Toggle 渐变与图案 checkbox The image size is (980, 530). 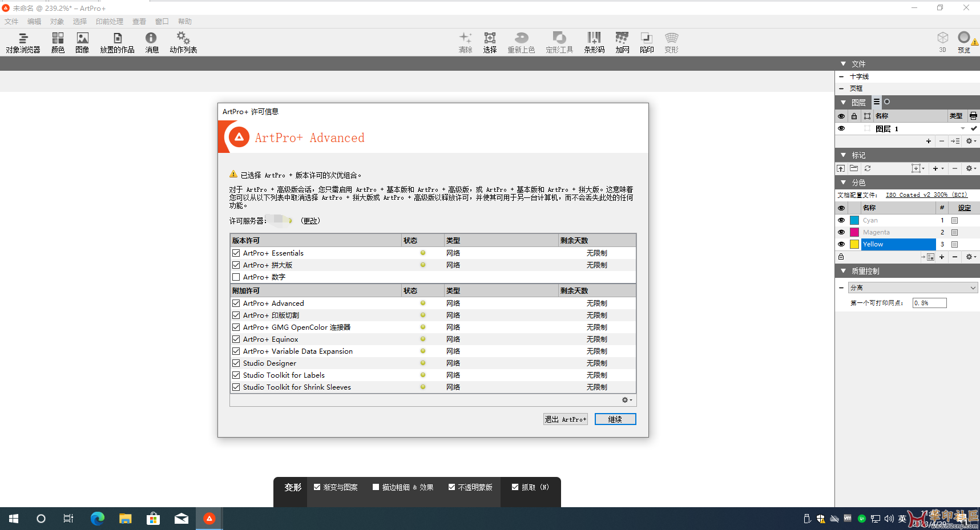coord(317,487)
